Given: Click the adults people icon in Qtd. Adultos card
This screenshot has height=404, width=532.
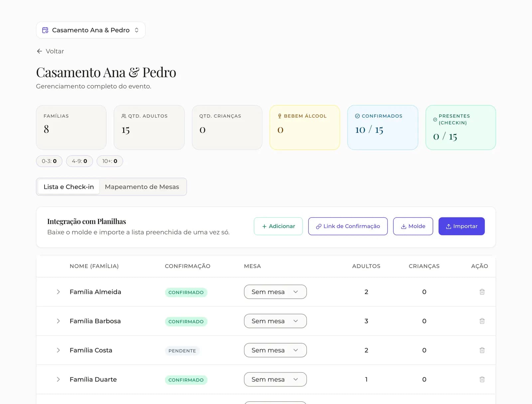Looking at the screenshot, I should point(124,116).
